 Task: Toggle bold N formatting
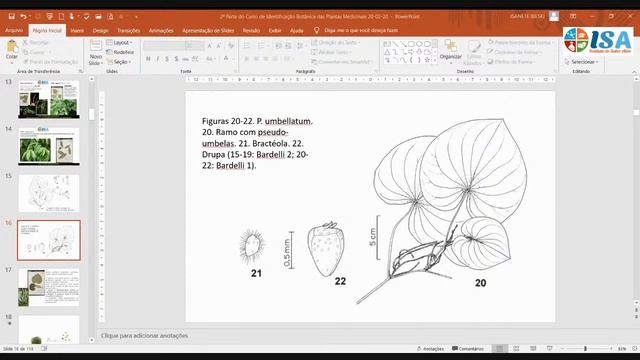click(148, 59)
